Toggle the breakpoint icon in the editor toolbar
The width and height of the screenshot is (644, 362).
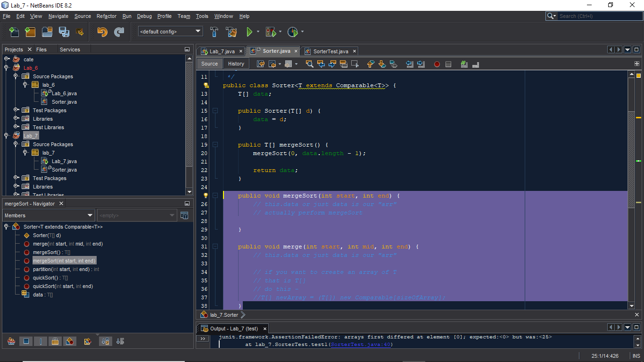pyautogui.click(x=436, y=64)
